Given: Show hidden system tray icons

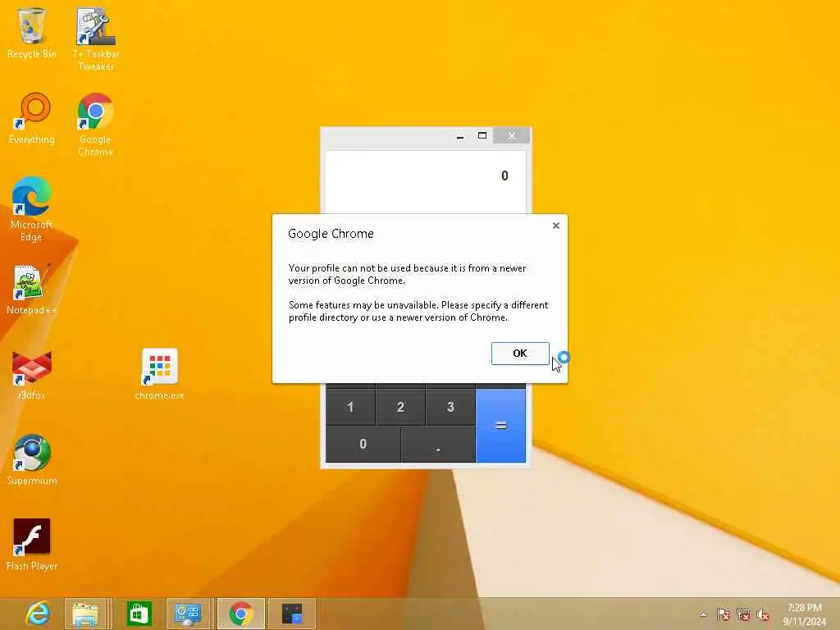Looking at the screenshot, I should [x=703, y=614].
